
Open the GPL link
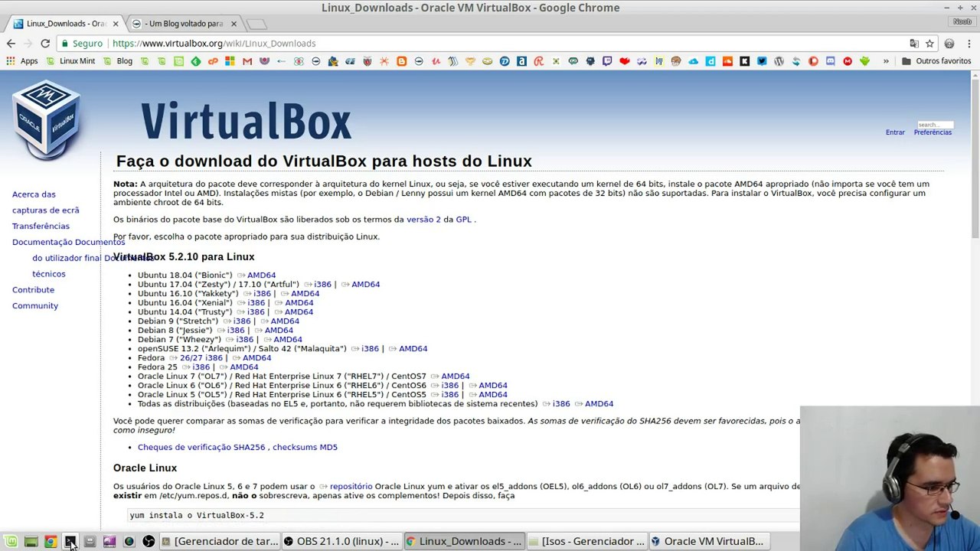tap(463, 220)
